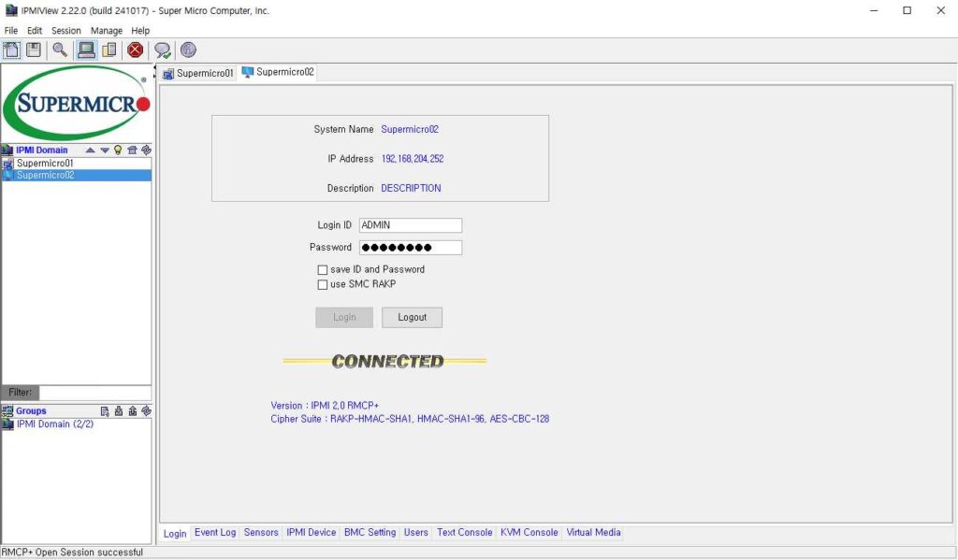The height and width of the screenshot is (560, 958).
Task: Click the Logout button
Action: pyautogui.click(x=413, y=318)
